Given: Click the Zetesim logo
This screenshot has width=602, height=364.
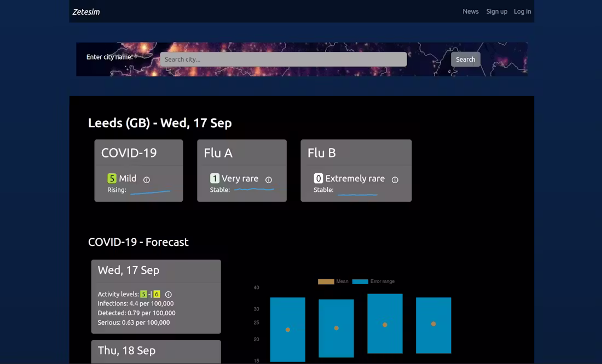Looking at the screenshot, I should coord(86,11).
